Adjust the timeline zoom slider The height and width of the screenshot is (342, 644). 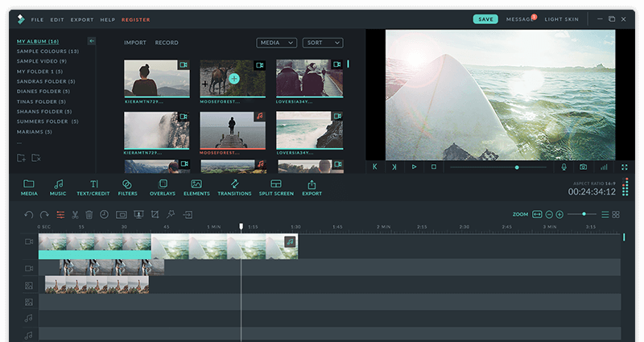click(x=582, y=215)
